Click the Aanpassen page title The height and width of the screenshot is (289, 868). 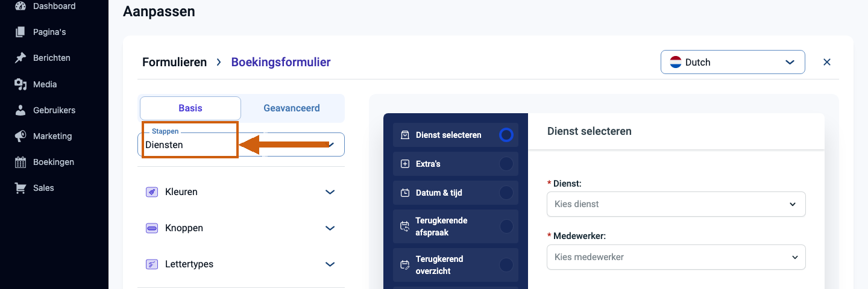click(159, 11)
